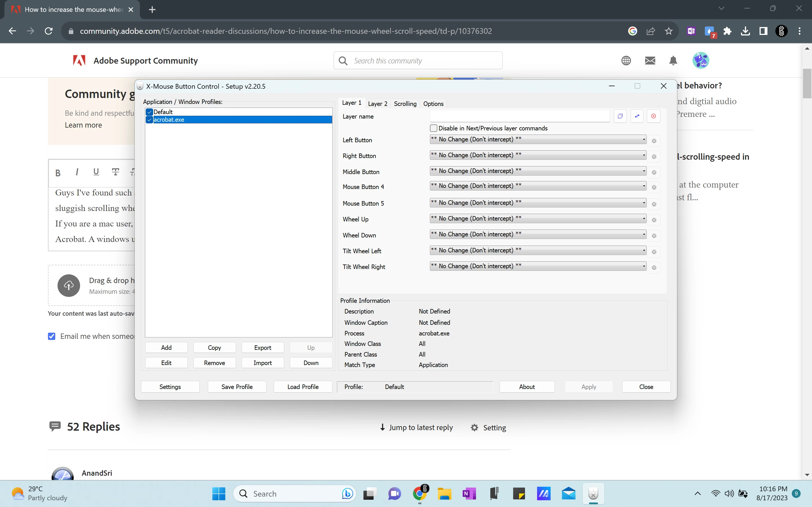This screenshot has width=812, height=507.
Task: Open the gear settings for Left Button
Action: pos(654,141)
